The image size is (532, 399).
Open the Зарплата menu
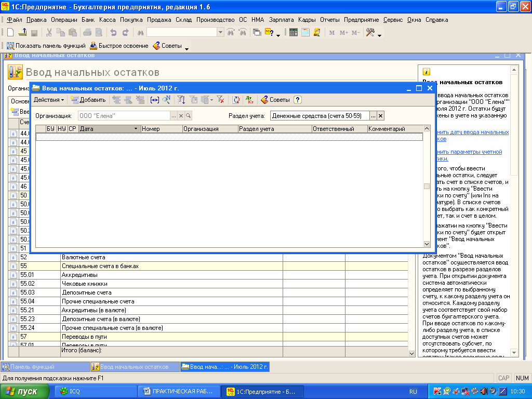click(281, 20)
